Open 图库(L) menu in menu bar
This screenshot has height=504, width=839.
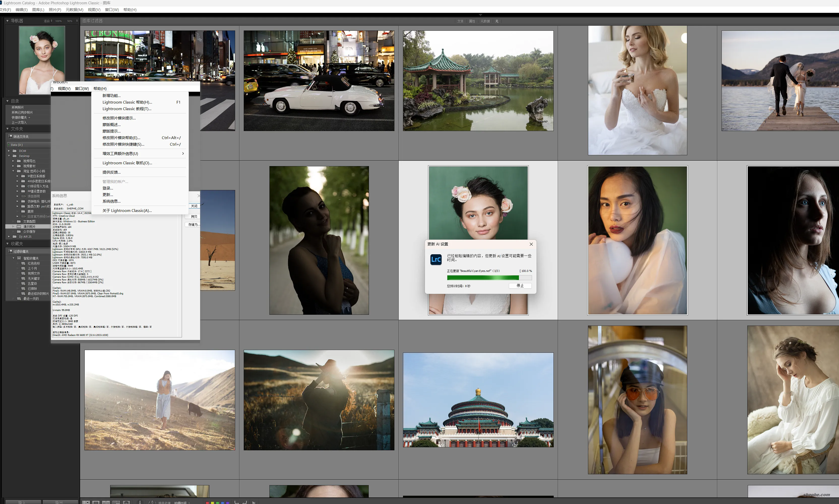point(38,10)
